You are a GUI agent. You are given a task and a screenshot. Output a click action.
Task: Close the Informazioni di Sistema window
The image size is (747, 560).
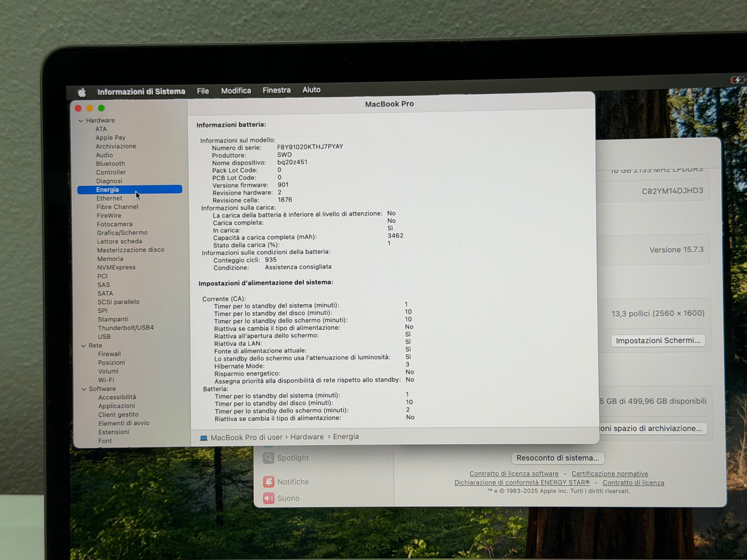coord(79,108)
